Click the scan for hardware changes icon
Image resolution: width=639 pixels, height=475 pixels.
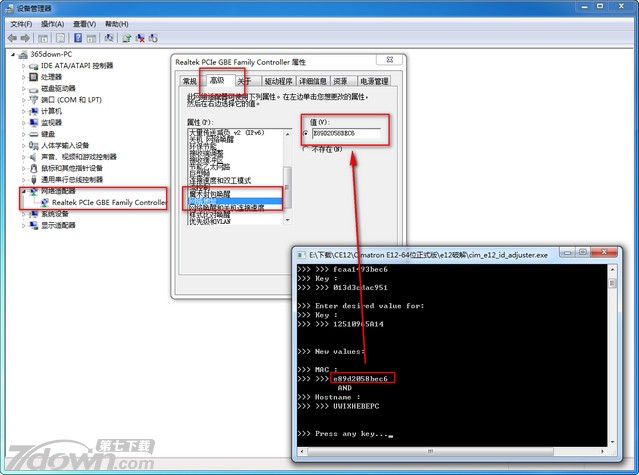(x=109, y=38)
